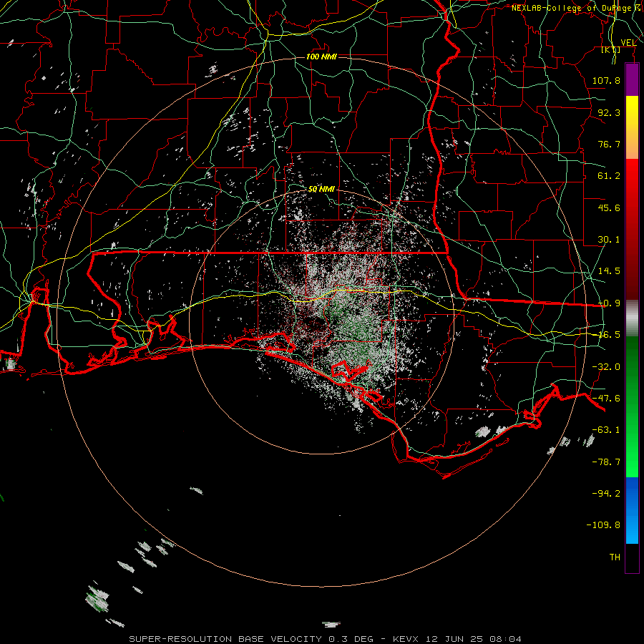Viewport: 644px width, 644px height.
Task: Select the -63.1 velocity scale label
Action: point(606,430)
